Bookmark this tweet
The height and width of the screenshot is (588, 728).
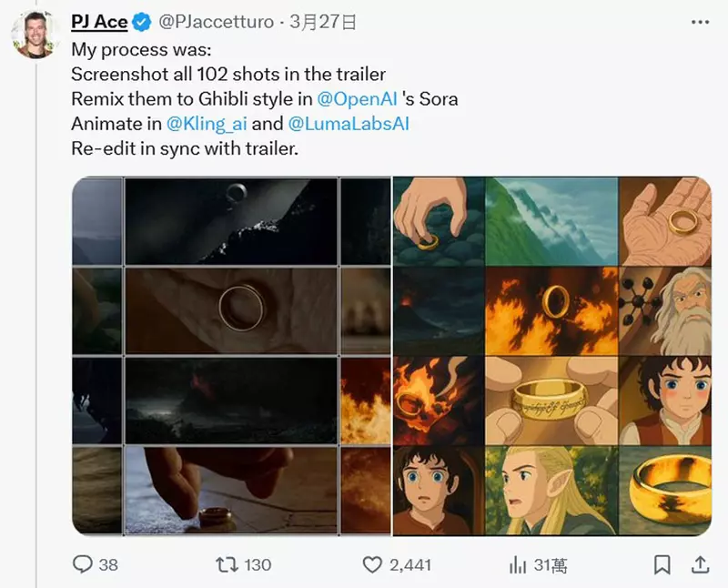click(662, 564)
